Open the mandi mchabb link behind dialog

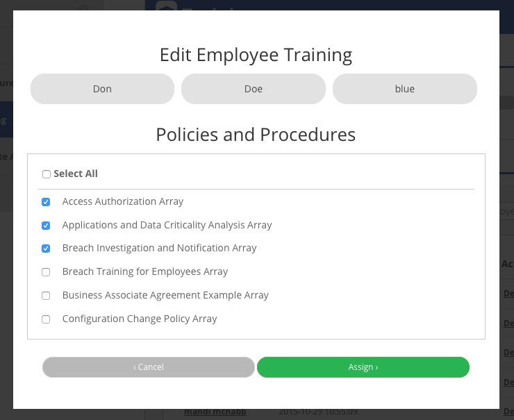click(x=215, y=412)
